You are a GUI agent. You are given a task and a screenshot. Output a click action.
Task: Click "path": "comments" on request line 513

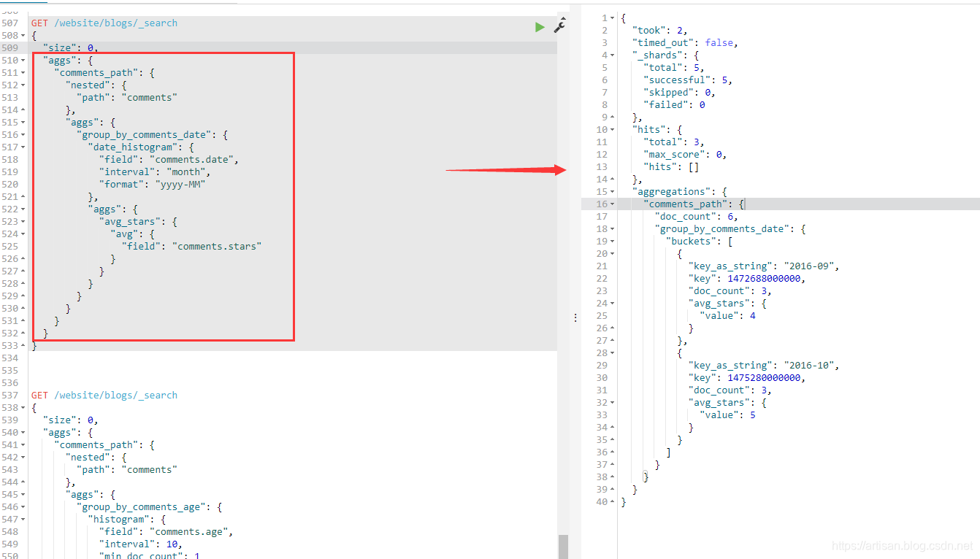127,98
